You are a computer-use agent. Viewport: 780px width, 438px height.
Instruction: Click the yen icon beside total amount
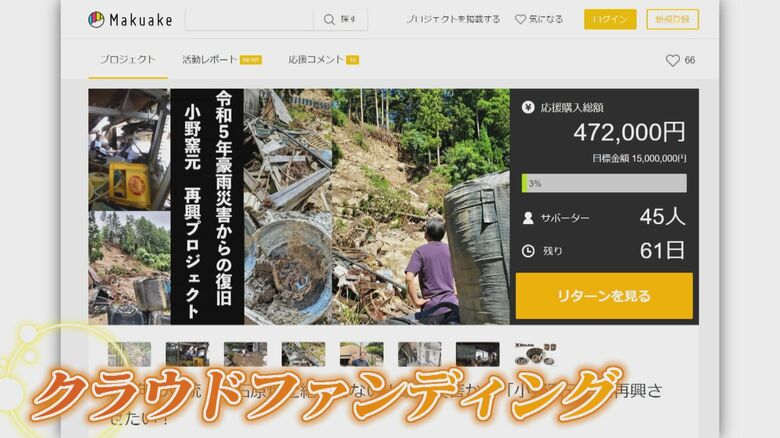[x=528, y=107]
